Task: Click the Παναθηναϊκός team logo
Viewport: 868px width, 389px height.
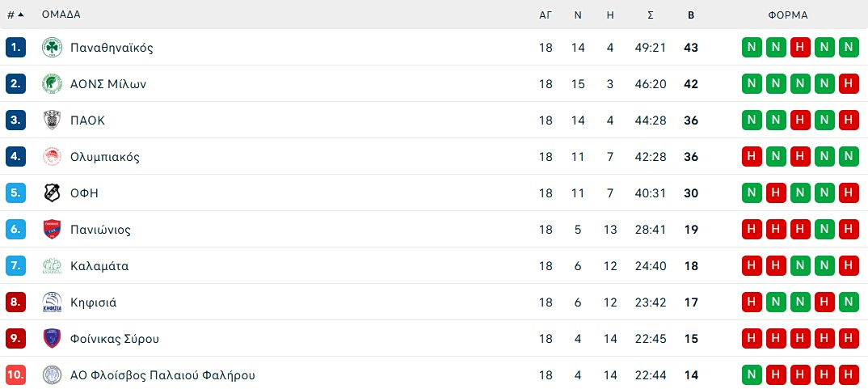Action: tap(52, 48)
